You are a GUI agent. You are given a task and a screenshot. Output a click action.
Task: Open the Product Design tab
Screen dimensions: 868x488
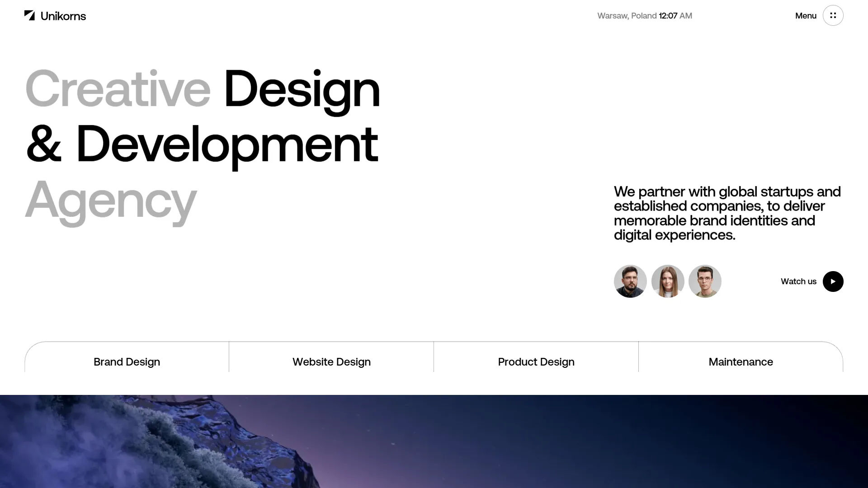pyautogui.click(x=536, y=362)
